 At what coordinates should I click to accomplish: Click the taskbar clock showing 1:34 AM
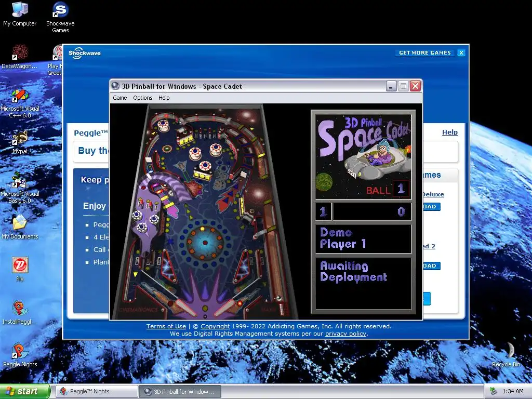pyautogui.click(x=513, y=391)
